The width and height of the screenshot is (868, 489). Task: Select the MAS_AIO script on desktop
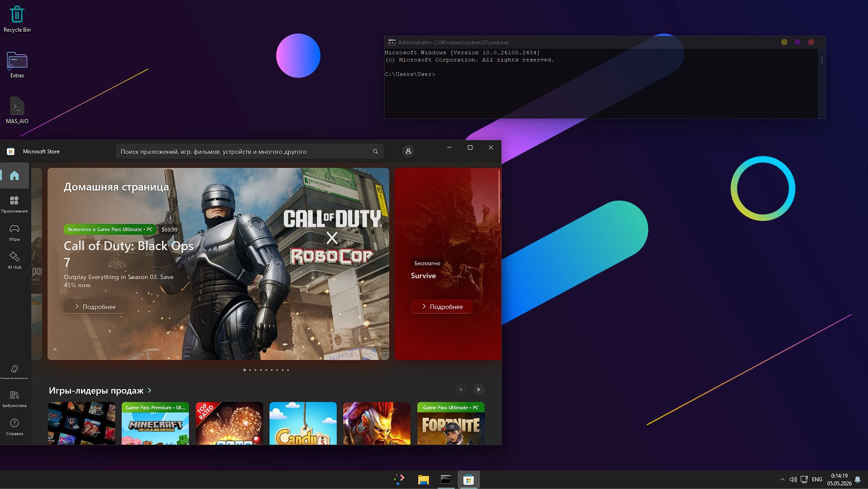pos(17,110)
